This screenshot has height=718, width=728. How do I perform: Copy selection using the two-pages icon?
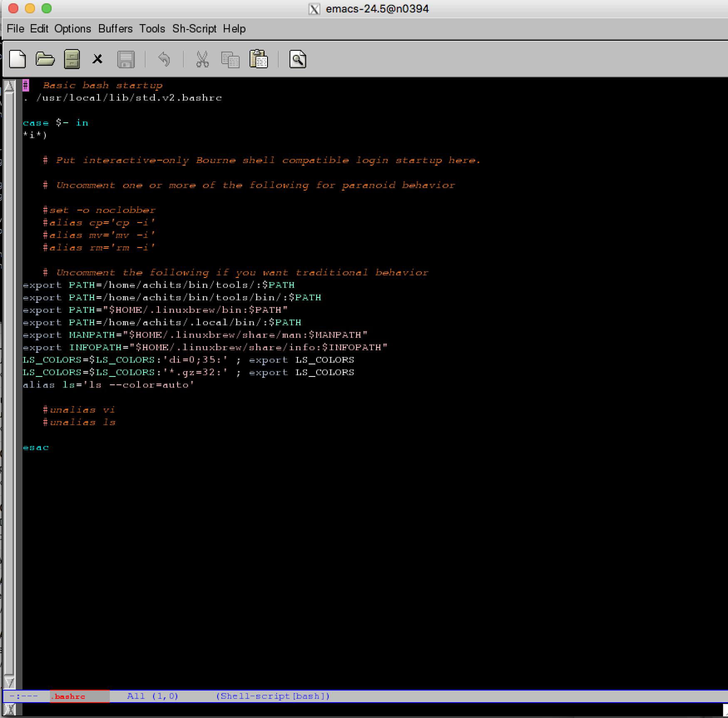pos(230,59)
